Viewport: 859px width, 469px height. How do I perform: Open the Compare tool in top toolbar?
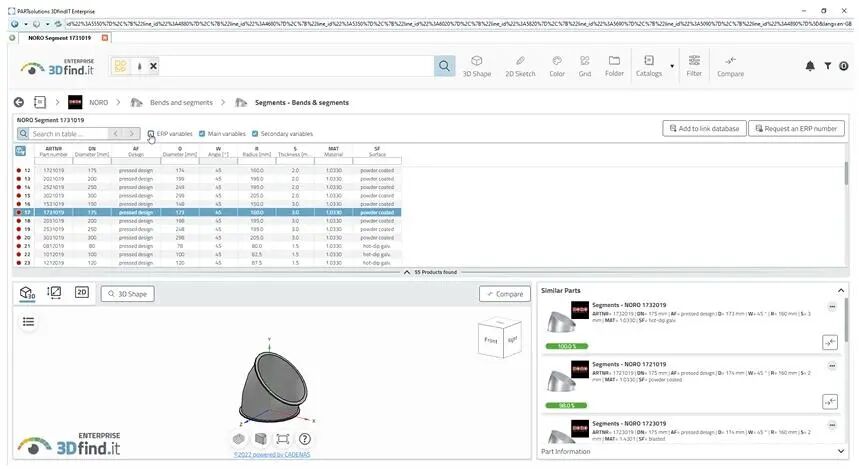(730, 66)
